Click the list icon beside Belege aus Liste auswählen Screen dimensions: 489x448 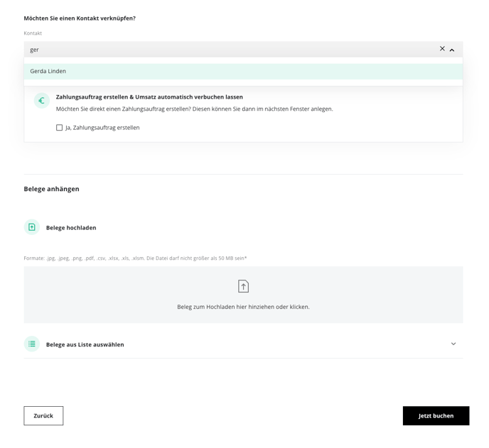coord(32,344)
